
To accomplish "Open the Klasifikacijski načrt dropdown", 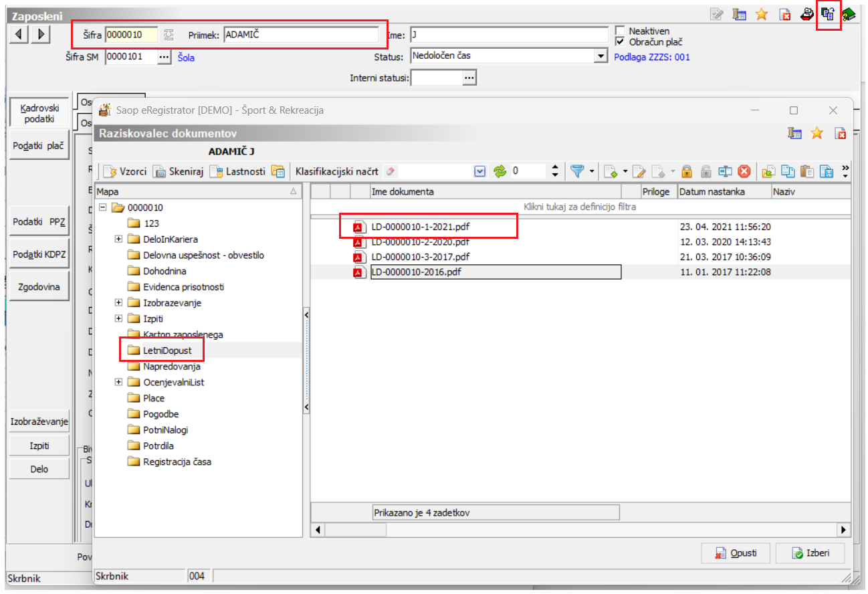I will click(x=479, y=171).
